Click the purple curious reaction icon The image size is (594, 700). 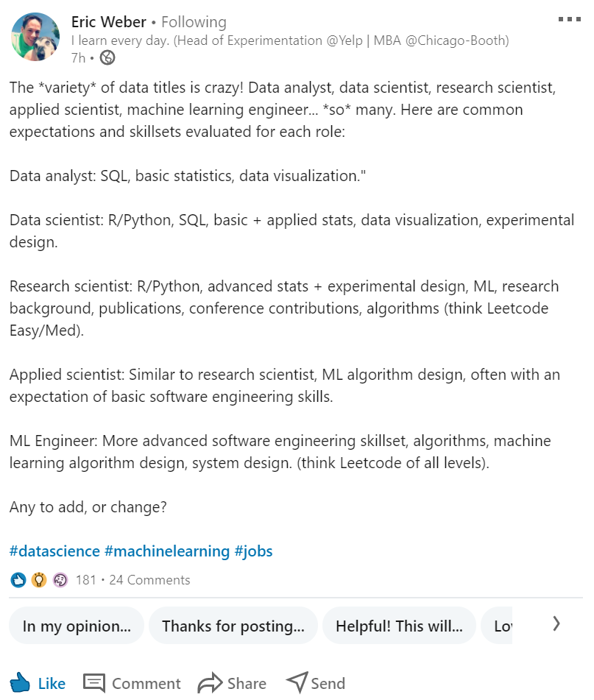[x=60, y=580]
